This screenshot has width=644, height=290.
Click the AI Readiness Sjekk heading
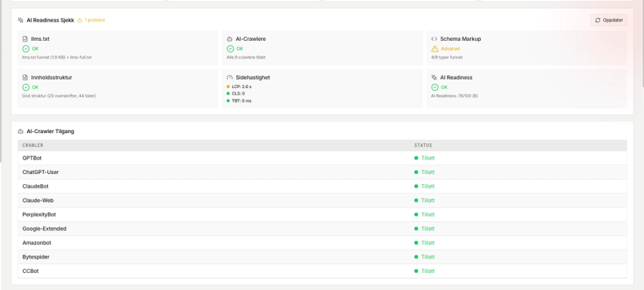[x=50, y=20]
